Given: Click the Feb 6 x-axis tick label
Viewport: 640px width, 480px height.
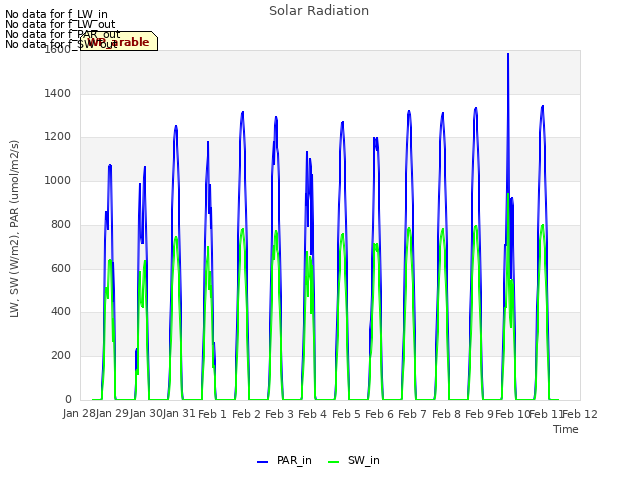Looking at the screenshot, I should click(379, 414).
